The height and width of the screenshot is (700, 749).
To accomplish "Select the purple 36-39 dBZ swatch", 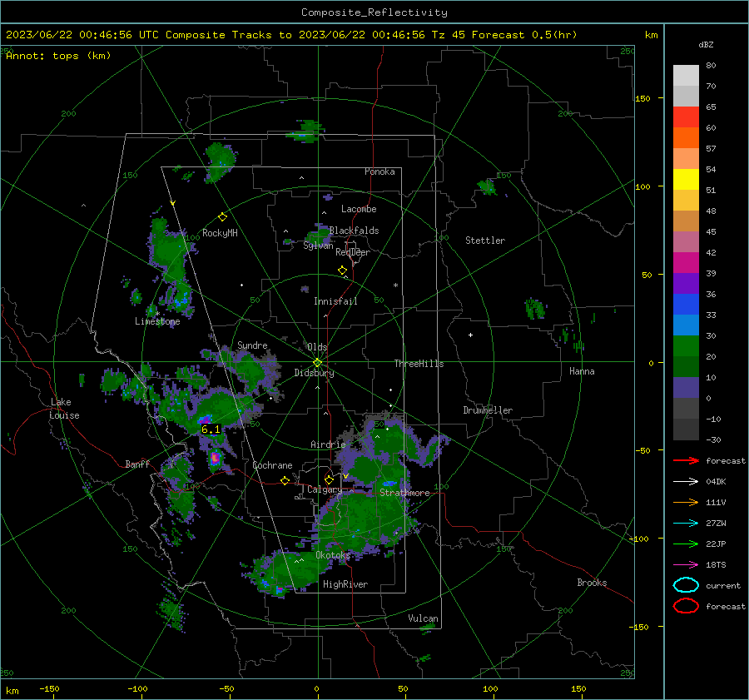I will click(x=686, y=283).
